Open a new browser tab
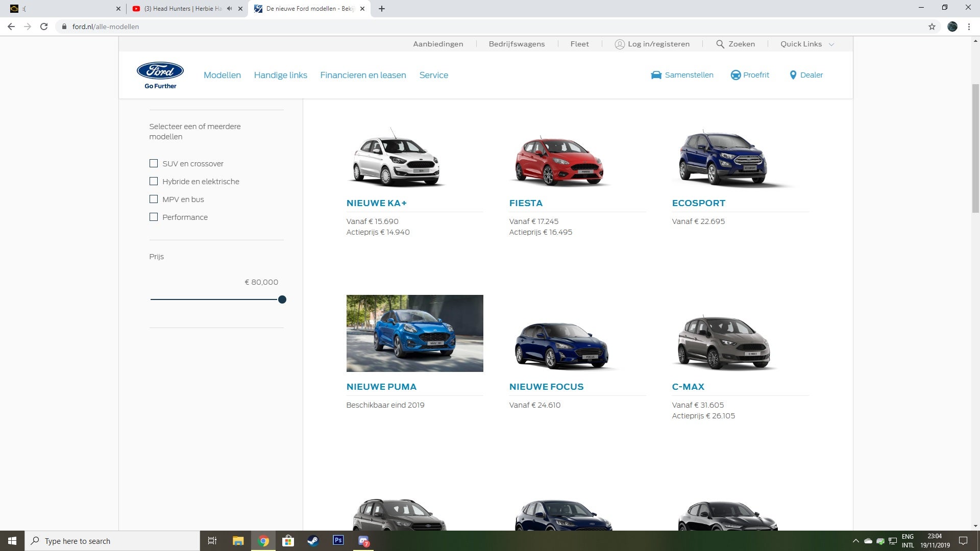 click(x=382, y=9)
